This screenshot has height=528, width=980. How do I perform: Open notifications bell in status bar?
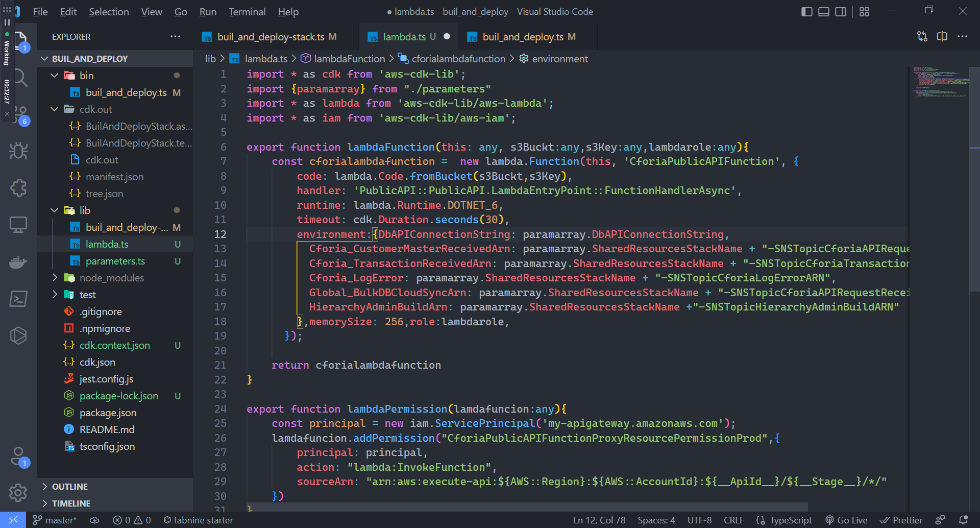(963, 520)
